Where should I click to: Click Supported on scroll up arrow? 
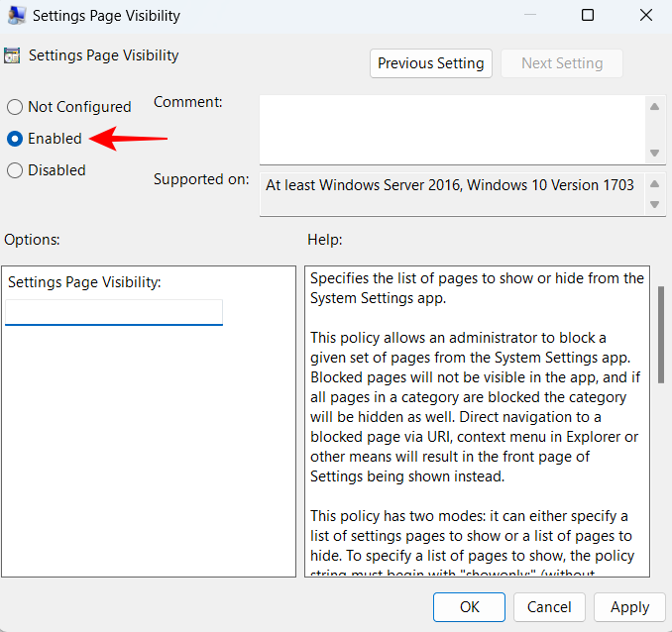coord(654,184)
